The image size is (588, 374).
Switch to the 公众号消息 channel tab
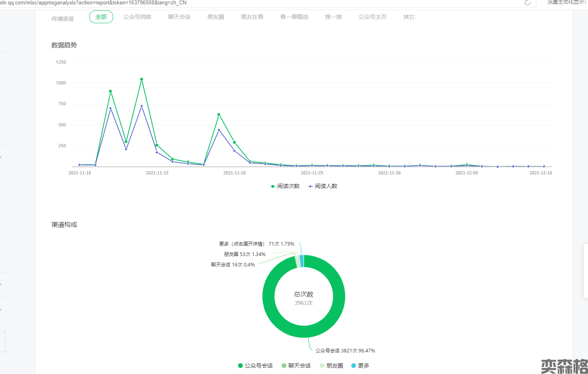[137, 17]
